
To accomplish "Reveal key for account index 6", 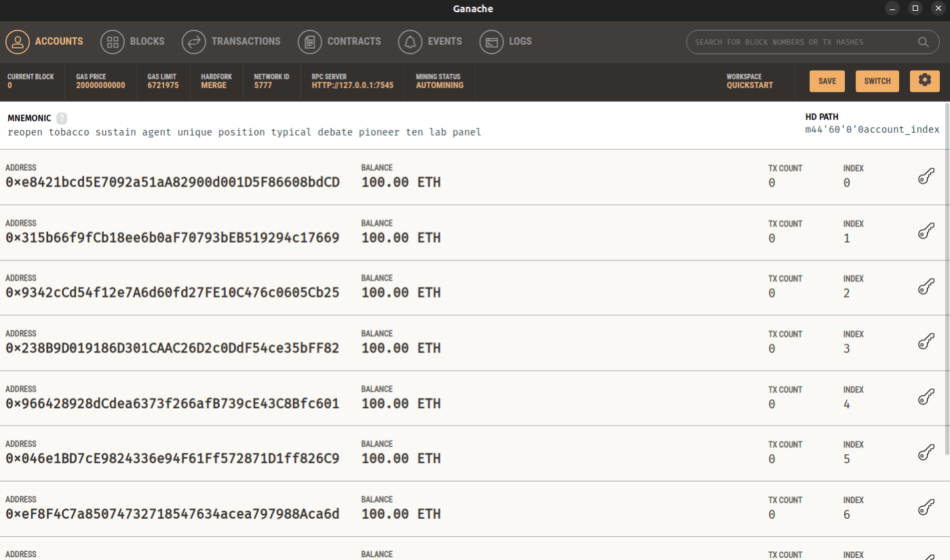I will tap(926, 508).
